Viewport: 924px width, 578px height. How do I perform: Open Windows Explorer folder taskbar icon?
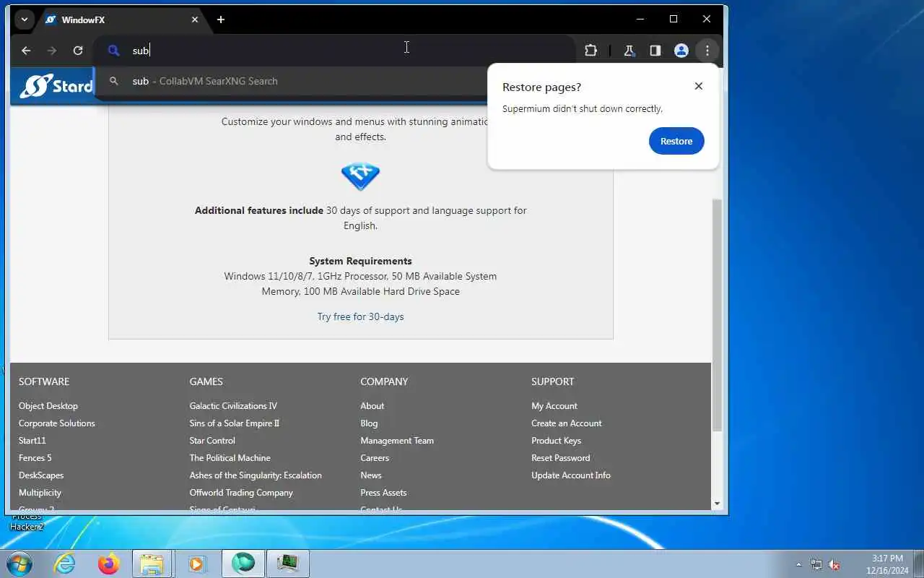coord(152,564)
